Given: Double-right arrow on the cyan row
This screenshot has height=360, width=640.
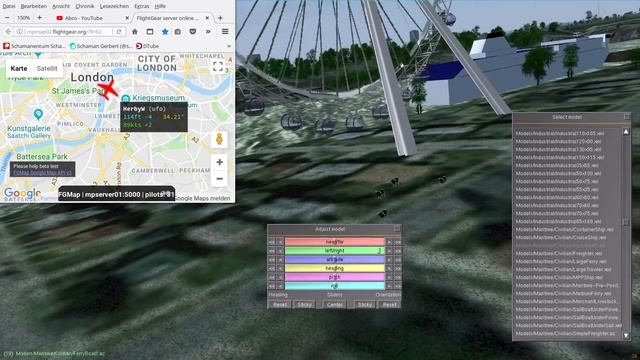Looking at the screenshot, I should (x=398, y=286).
